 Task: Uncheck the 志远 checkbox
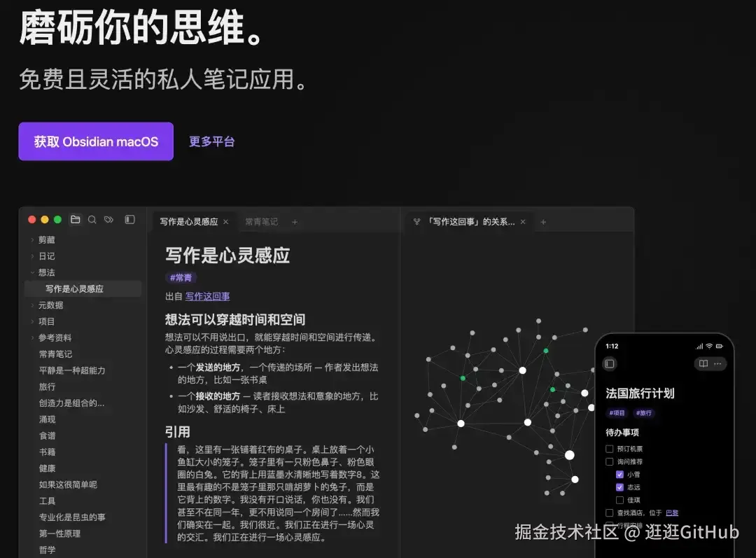tap(620, 487)
